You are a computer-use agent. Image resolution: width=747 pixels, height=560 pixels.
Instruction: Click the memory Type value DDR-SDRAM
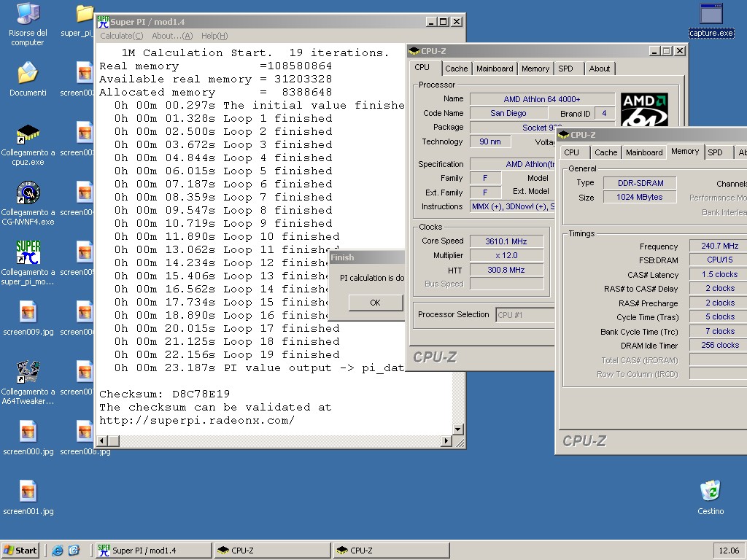640,183
